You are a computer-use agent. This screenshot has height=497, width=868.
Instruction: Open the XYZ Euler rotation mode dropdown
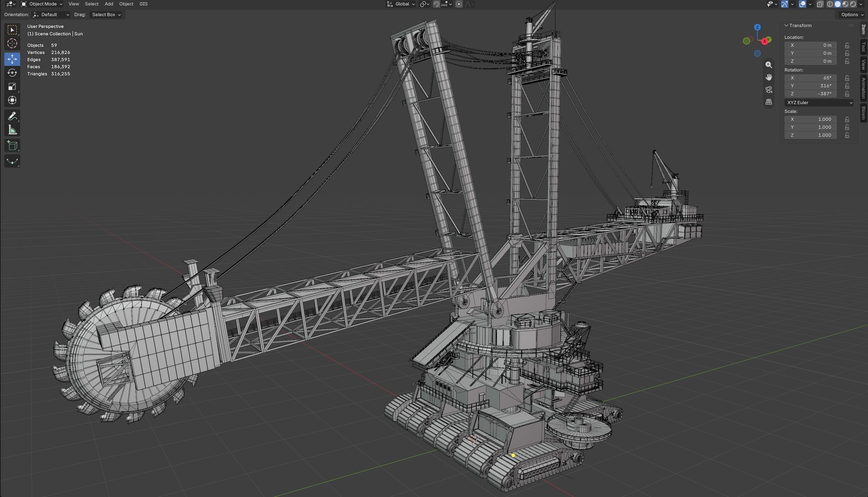coord(819,103)
